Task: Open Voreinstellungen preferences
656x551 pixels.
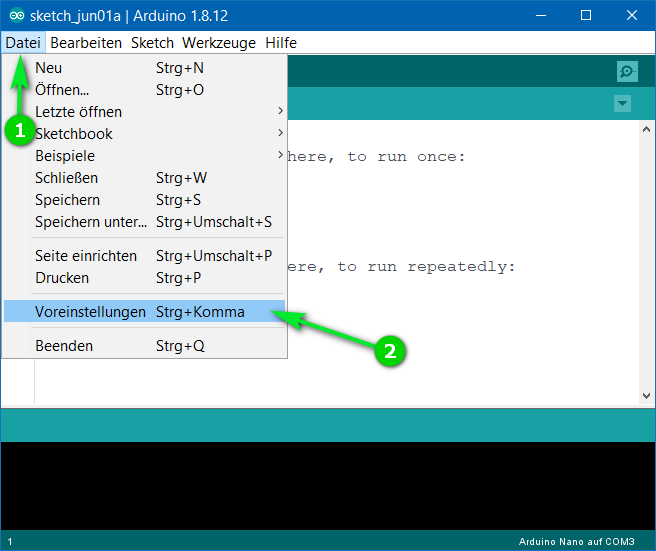Action: (x=144, y=312)
